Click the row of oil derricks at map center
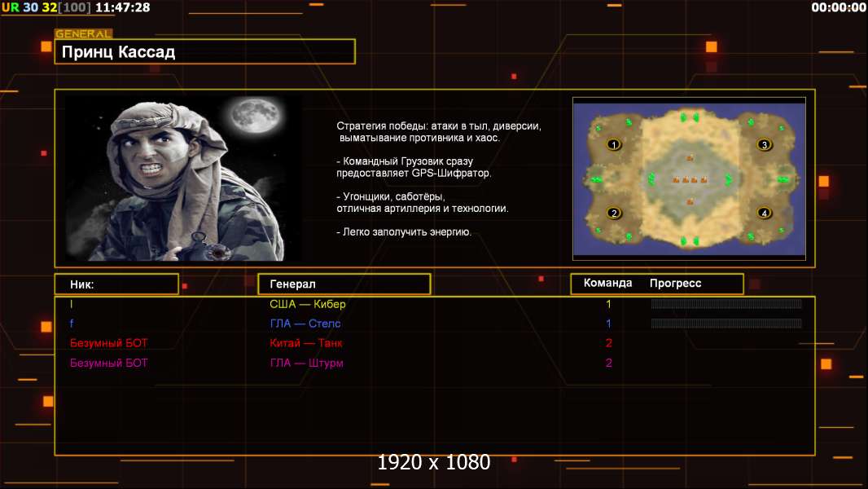 coord(689,179)
